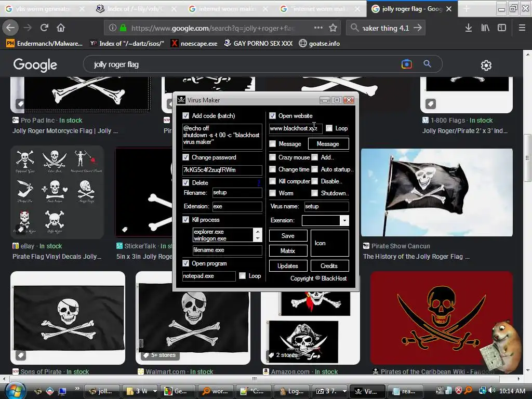
Task: Click the process list down arrow
Action: tap(258, 238)
